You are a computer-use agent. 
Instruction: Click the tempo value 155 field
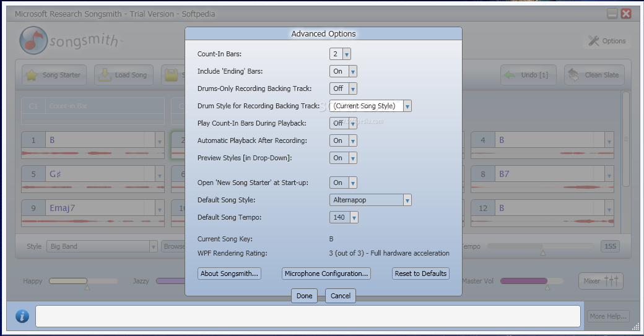(x=611, y=246)
